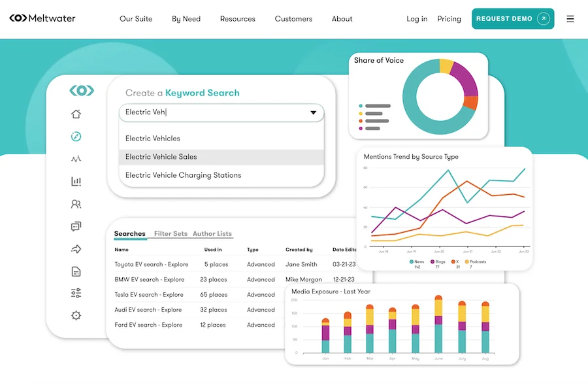Open the Our Suite menu
Viewport: 588px width, 385px height.
(x=136, y=19)
